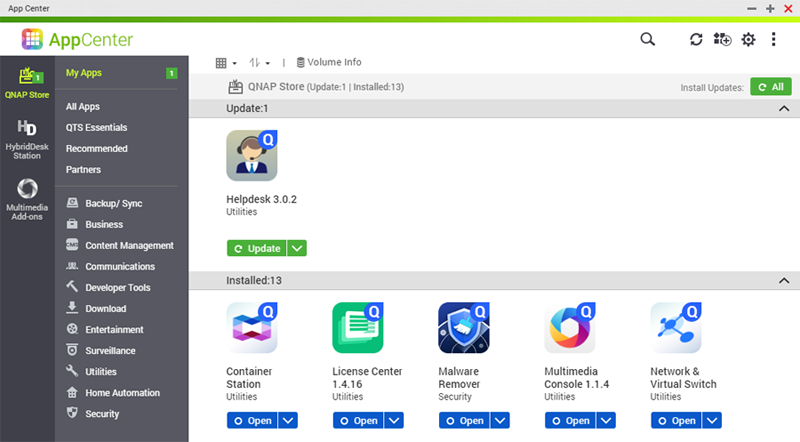Click the Home Automation house icon

click(x=72, y=392)
